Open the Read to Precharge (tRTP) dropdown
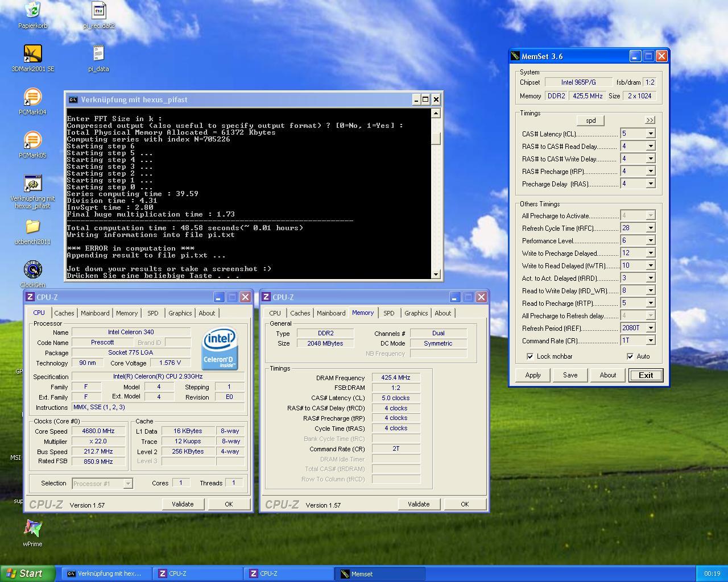Viewport: 728px width, 582px height. coord(651,303)
